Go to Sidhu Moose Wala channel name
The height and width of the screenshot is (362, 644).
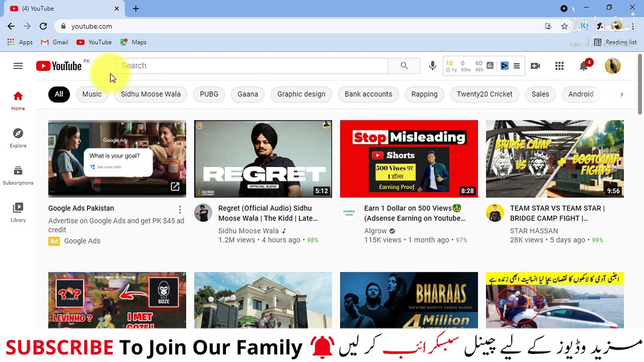tap(249, 231)
